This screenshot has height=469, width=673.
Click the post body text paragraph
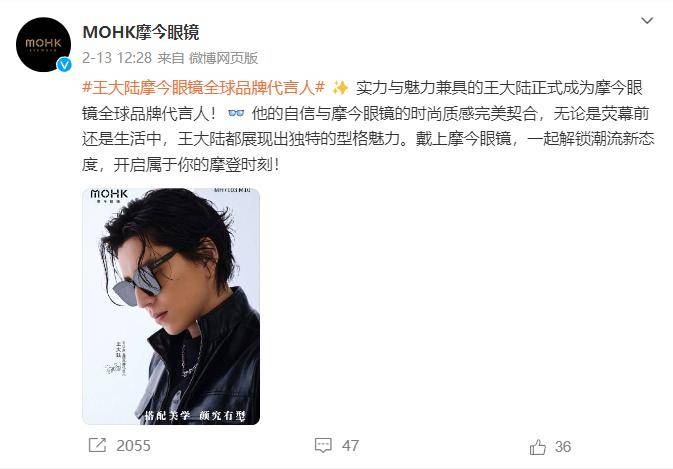tap(368, 126)
